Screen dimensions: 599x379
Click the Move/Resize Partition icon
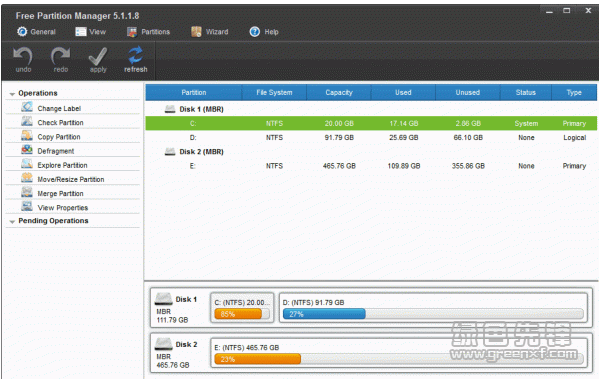(27, 178)
